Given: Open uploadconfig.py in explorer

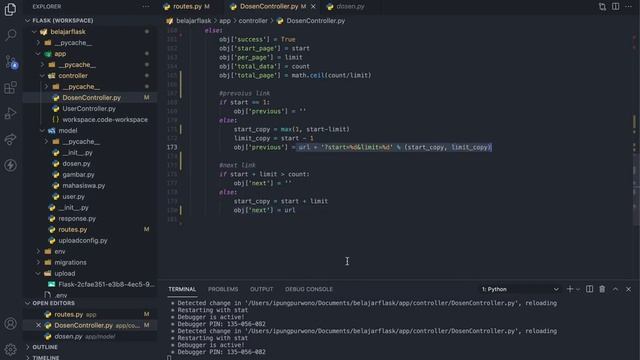Looking at the screenshot, I should (82, 240).
